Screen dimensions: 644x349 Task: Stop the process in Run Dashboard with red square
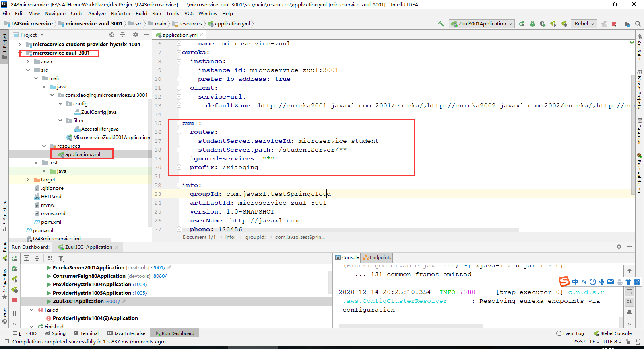[x=14, y=300]
